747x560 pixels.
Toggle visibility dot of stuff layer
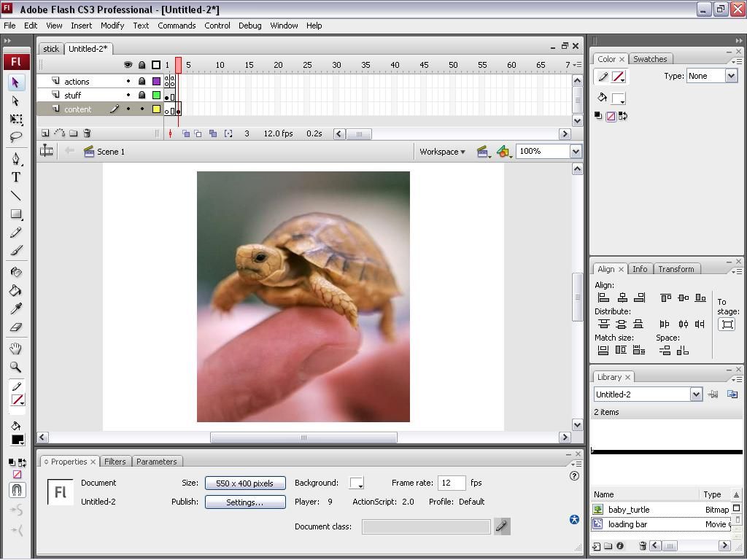[128, 96]
